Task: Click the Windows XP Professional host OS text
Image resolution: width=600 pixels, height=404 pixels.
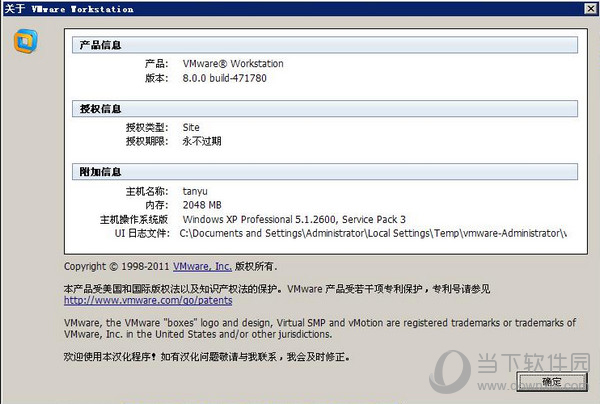Action: coord(294,219)
